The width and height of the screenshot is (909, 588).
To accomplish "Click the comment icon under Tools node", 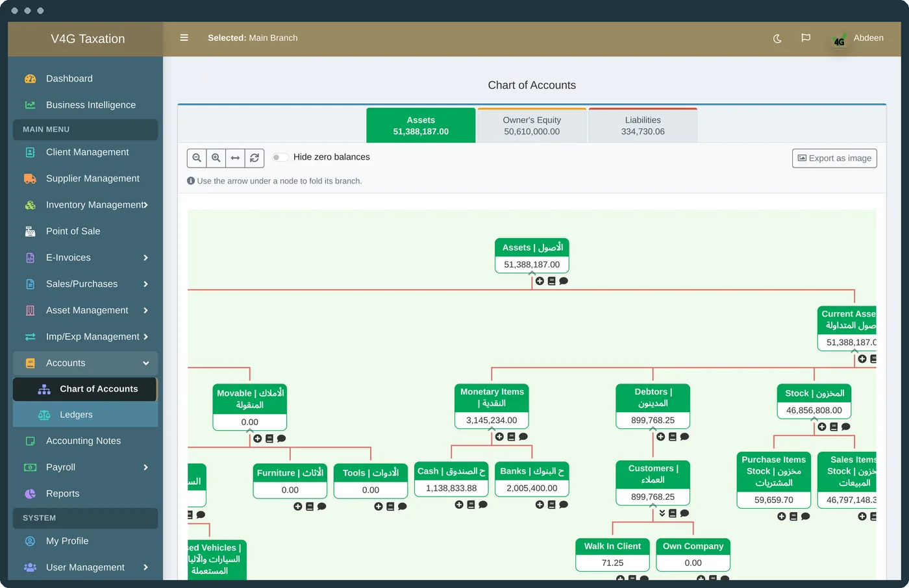I will pyautogui.click(x=402, y=506).
